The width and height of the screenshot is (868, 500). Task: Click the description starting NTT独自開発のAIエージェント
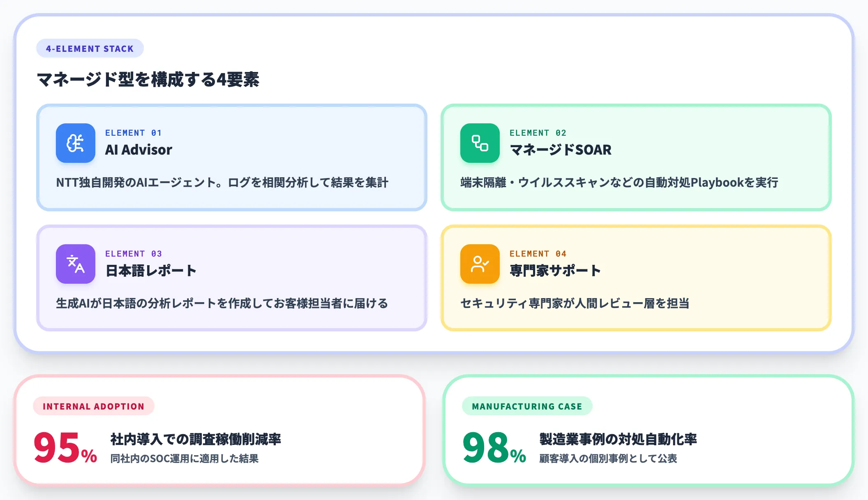(222, 183)
